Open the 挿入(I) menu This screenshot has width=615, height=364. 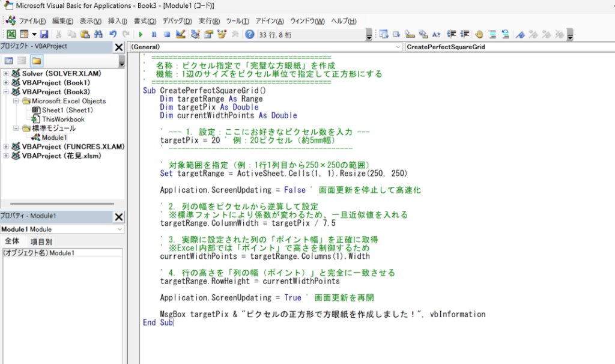[x=117, y=21]
